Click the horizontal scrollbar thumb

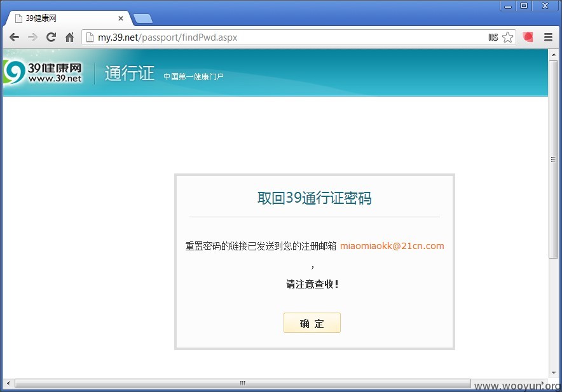(243, 383)
